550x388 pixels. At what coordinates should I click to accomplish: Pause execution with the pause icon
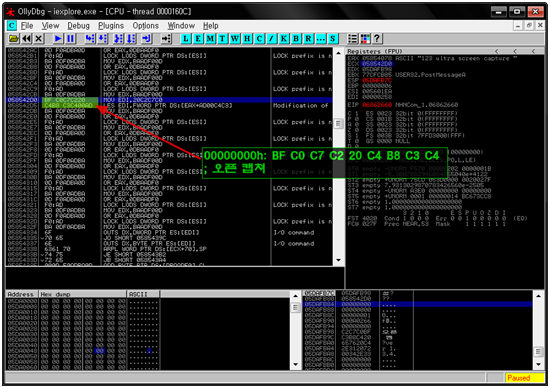pyautogui.click(x=71, y=39)
